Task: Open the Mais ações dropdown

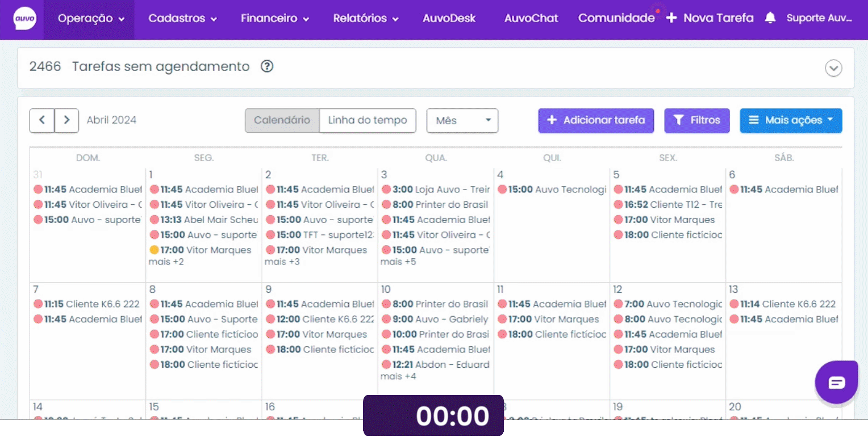Action: [791, 120]
